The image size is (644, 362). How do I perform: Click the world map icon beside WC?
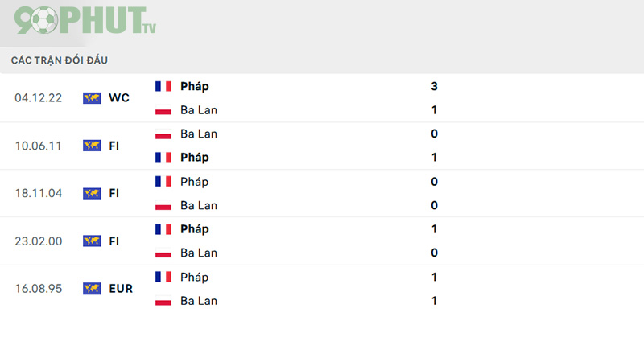(x=92, y=97)
